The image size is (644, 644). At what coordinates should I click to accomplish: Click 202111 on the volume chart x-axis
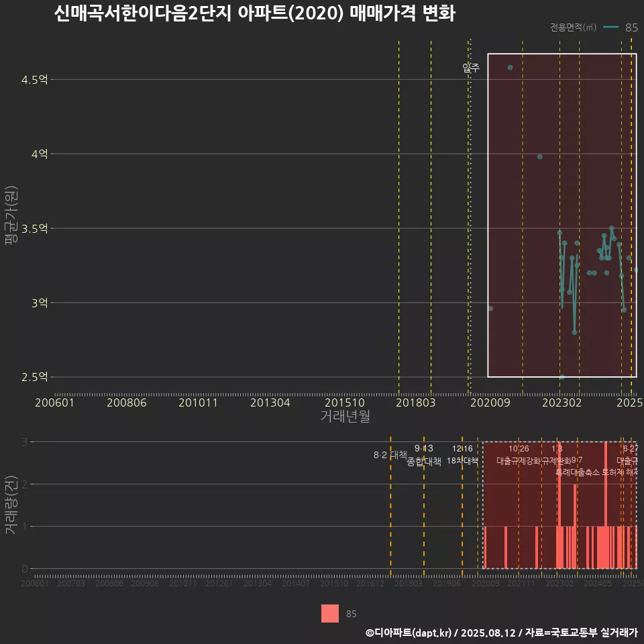point(521,583)
